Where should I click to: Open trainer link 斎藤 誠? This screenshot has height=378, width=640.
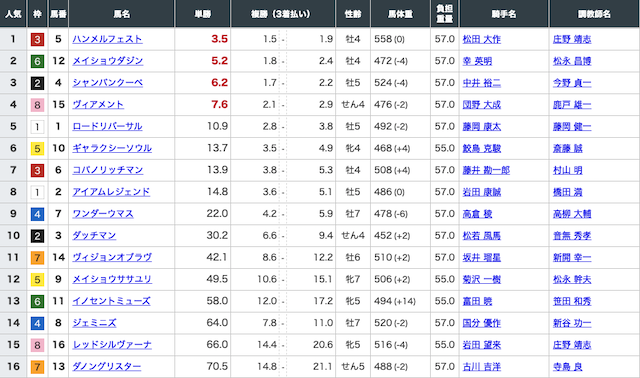pyautogui.click(x=568, y=149)
